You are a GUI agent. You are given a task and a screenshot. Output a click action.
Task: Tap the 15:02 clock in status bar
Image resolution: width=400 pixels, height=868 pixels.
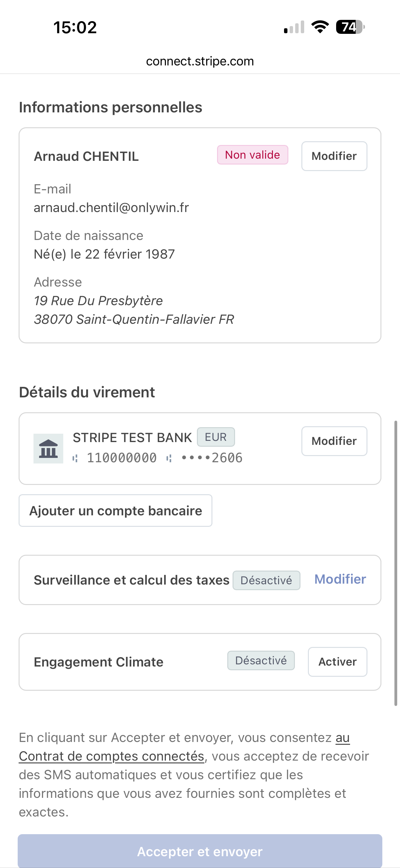coord(75,27)
